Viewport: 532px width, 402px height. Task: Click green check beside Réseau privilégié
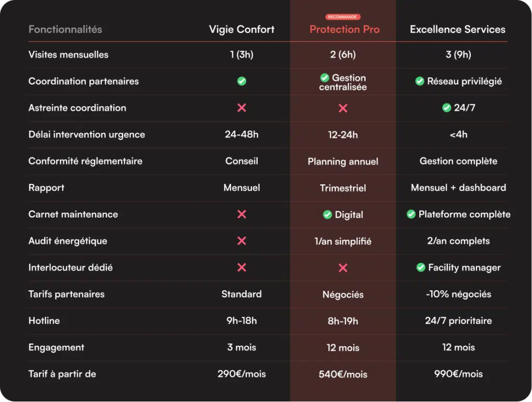420,81
